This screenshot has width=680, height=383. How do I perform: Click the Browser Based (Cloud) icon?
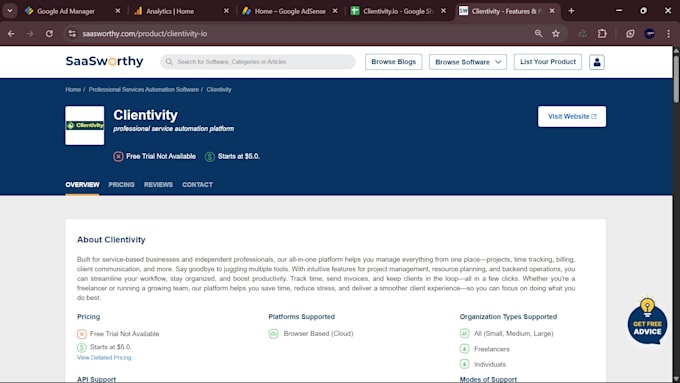tap(273, 334)
